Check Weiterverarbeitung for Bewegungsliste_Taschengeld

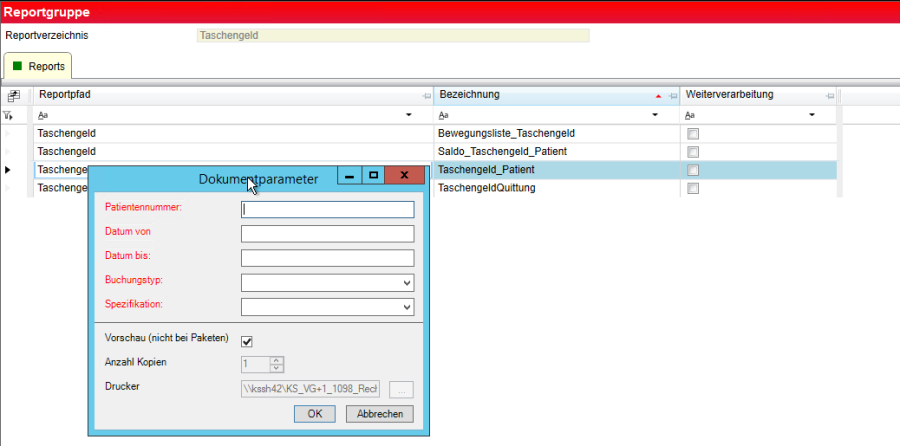692,134
